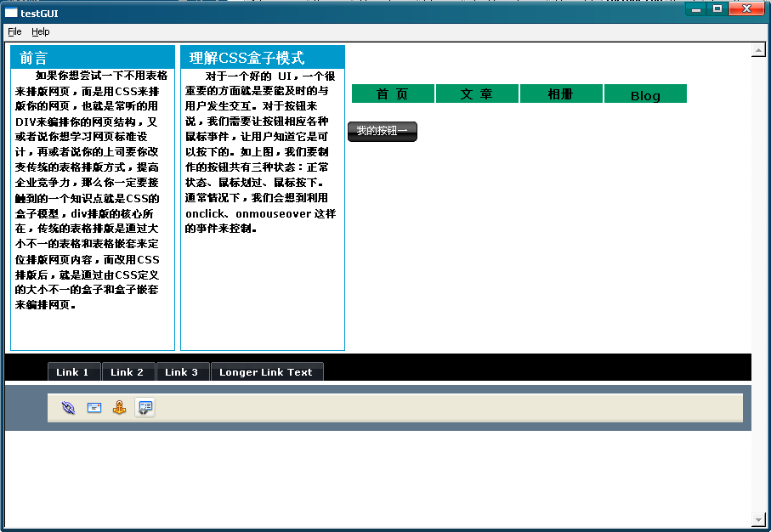This screenshot has width=771, height=532.
Task: Click the 前言 panel header
Action: [x=93, y=58]
